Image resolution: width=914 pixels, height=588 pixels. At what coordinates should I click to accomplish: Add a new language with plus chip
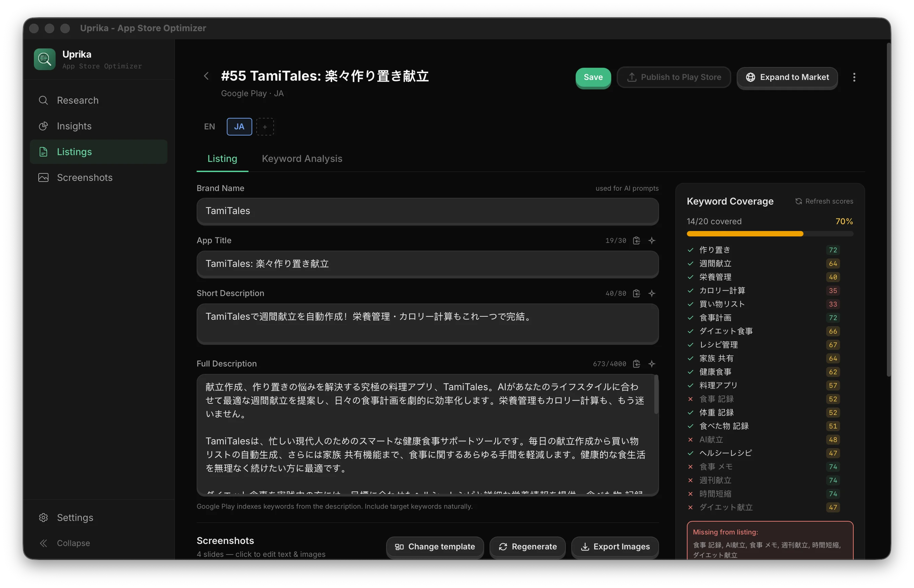[x=265, y=127]
